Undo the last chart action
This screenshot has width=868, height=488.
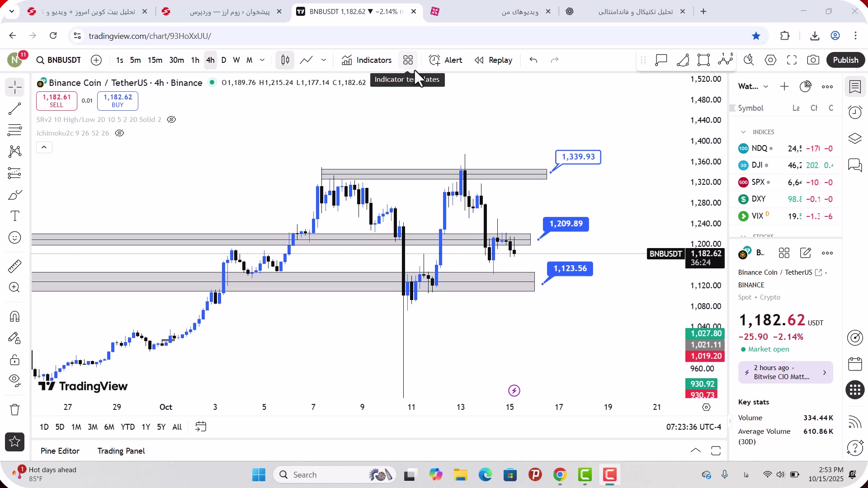tap(533, 60)
